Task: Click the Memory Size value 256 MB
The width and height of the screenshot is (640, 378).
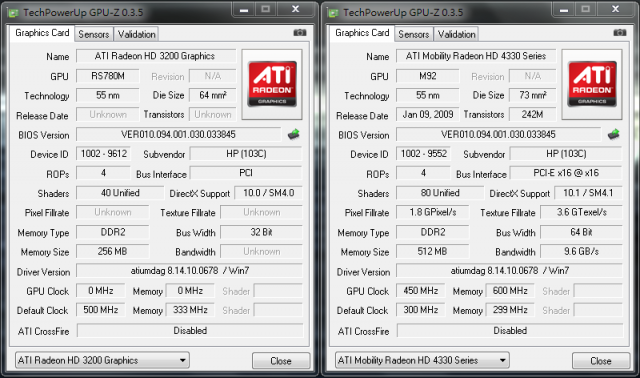Action: click(x=113, y=251)
